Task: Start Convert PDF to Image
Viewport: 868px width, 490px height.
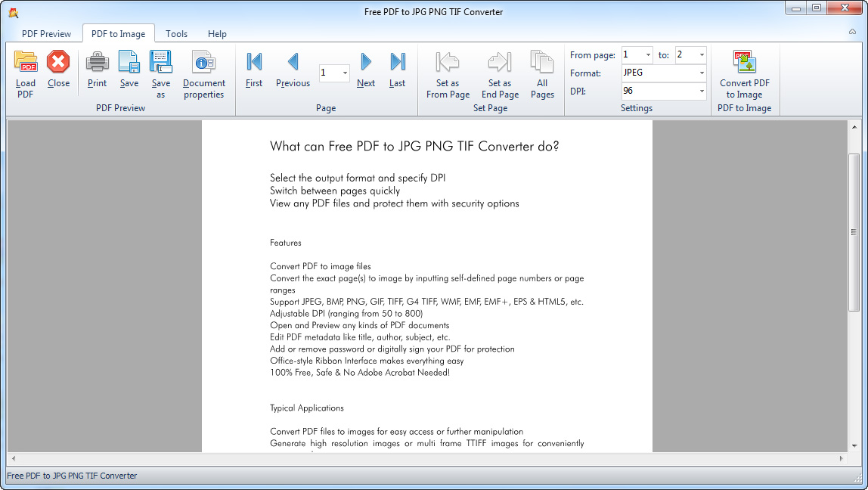Action: [745, 61]
